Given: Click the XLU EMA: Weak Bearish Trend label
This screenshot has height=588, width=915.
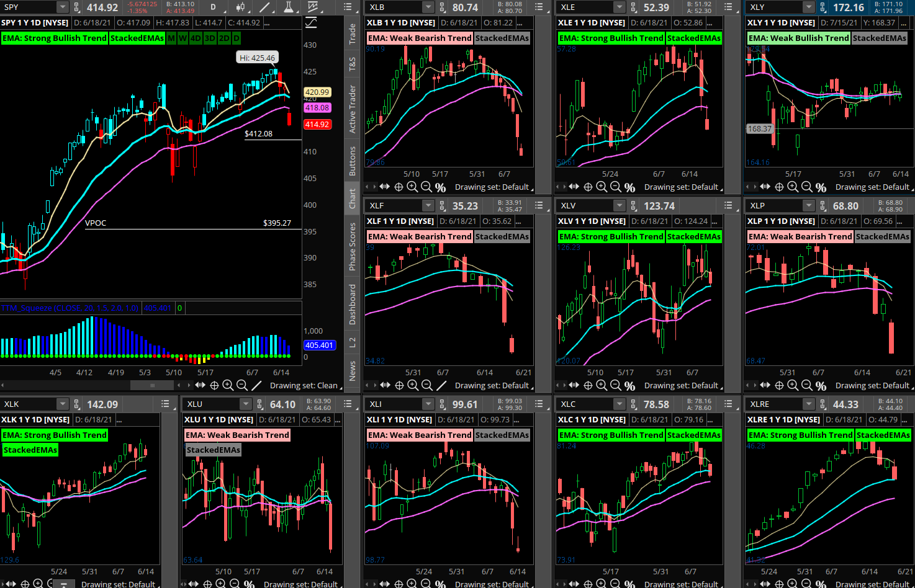Looking at the screenshot, I should [237, 435].
